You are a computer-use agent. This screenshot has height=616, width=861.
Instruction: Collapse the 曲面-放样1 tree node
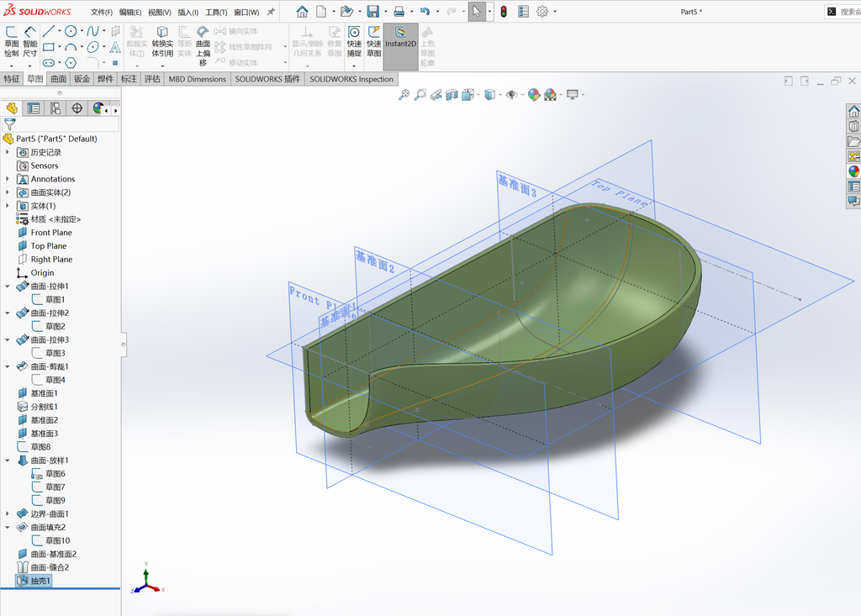coord(7,460)
